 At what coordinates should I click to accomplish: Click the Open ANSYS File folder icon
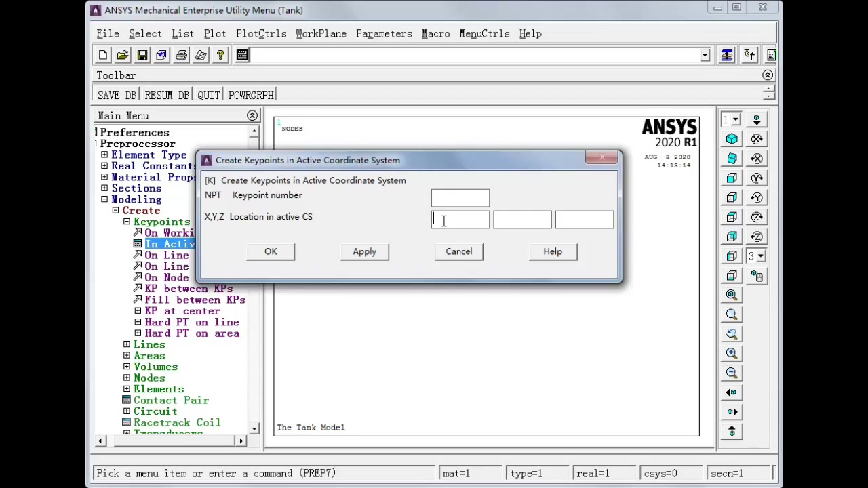[x=123, y=55]
